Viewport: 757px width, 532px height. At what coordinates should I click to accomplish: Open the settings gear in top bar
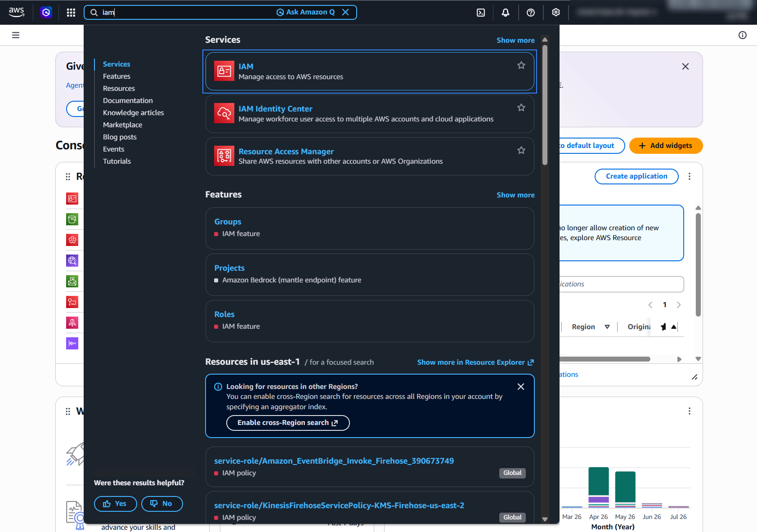(x=556, y=13)
